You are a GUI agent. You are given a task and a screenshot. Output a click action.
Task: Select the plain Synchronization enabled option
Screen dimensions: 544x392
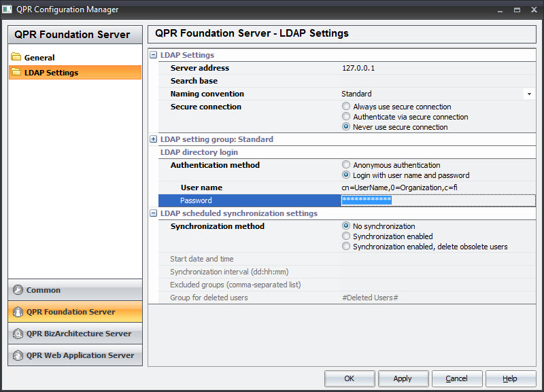tap(346, 236)
